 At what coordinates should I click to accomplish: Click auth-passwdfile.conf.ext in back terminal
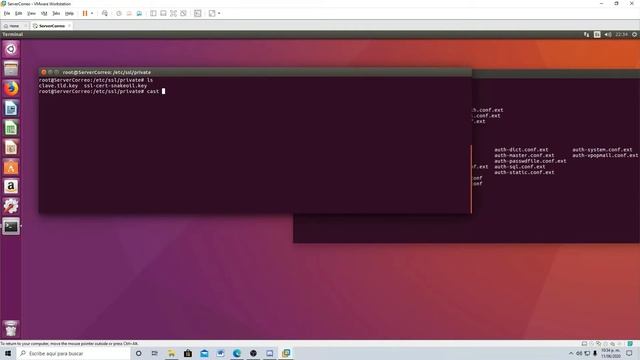[x=530, y=161]
